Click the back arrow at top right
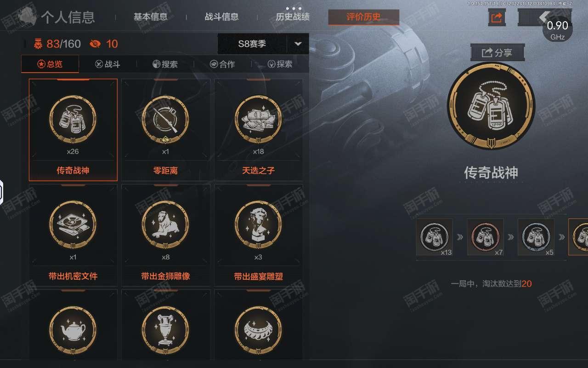Viewport: 588px width, 368px height. tap(544, 17)
